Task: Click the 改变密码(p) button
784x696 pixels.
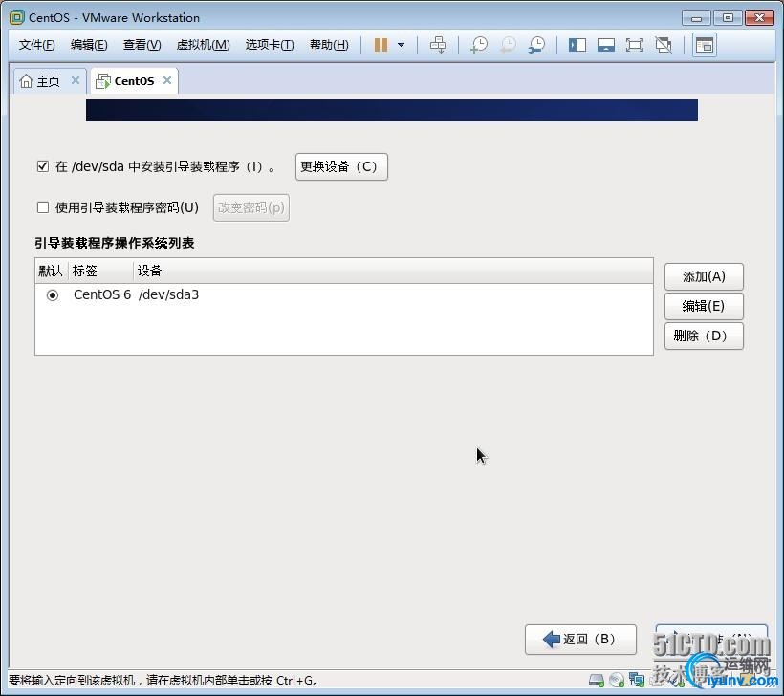Action: tap(251, 207)
